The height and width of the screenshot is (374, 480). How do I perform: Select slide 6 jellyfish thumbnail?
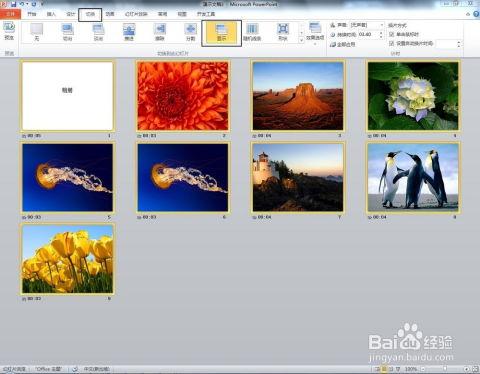[x=183, y=177]
